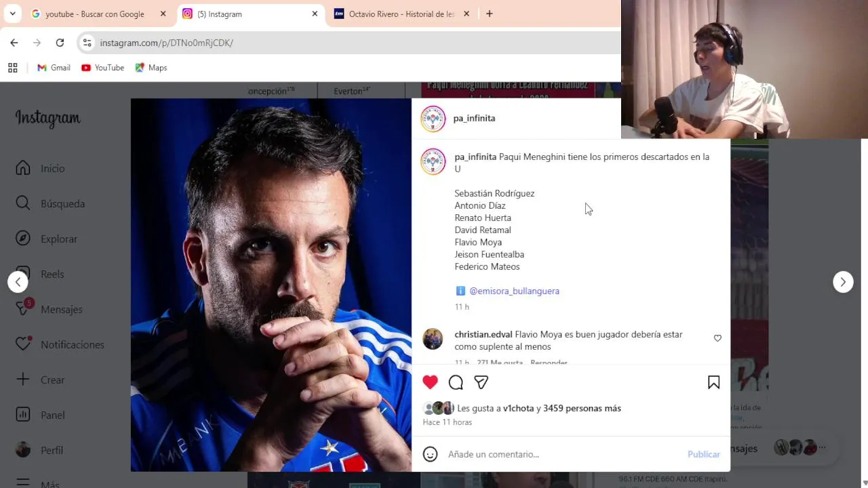Save post with bookmark icon
The width and height of the screenshot is (868, 488).
point(713,382)
